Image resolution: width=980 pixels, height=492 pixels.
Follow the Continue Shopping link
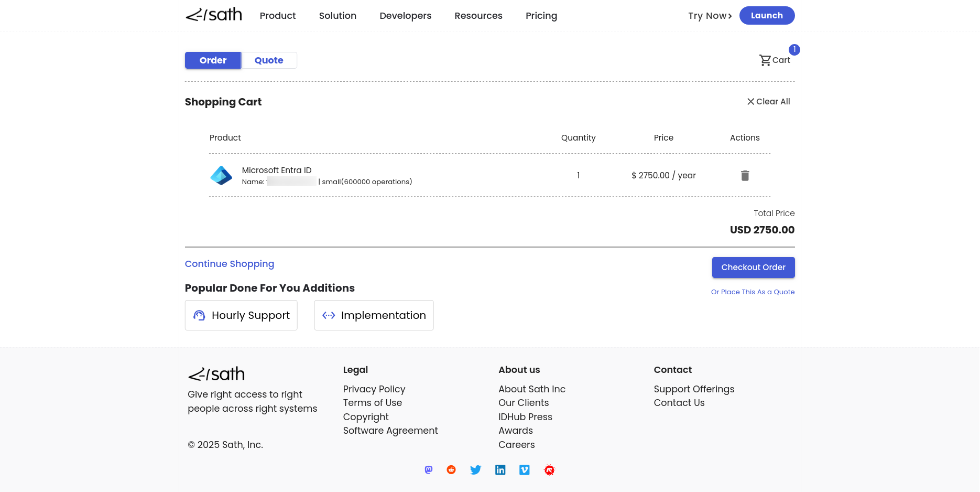[x=230, y=264]
